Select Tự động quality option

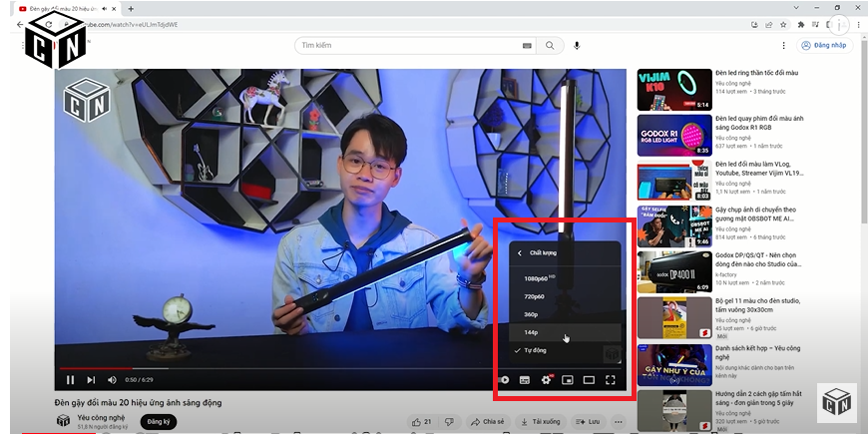565,350
